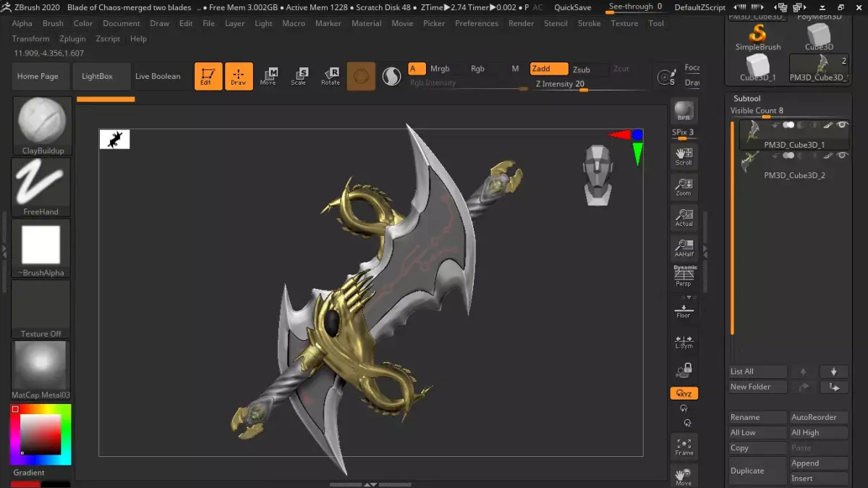Image resolution: width=868 pixels, height=488 pixels.
Task: Click the orange A button
Action: point(417,69)
